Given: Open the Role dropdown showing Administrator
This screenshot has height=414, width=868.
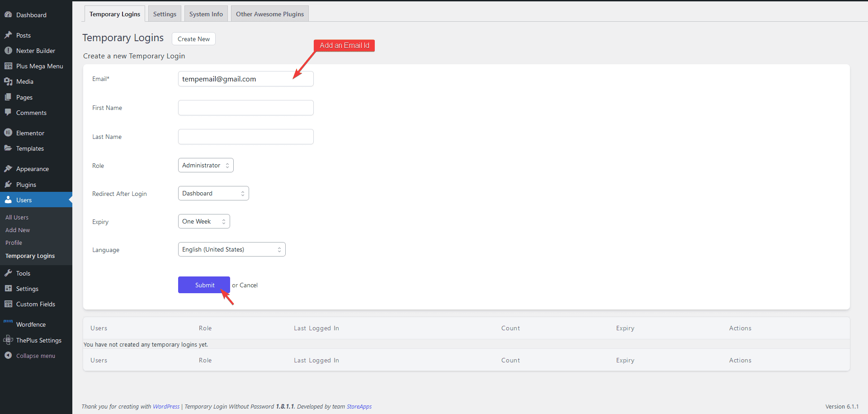Looking at the screenshot, I should [206, 166].
